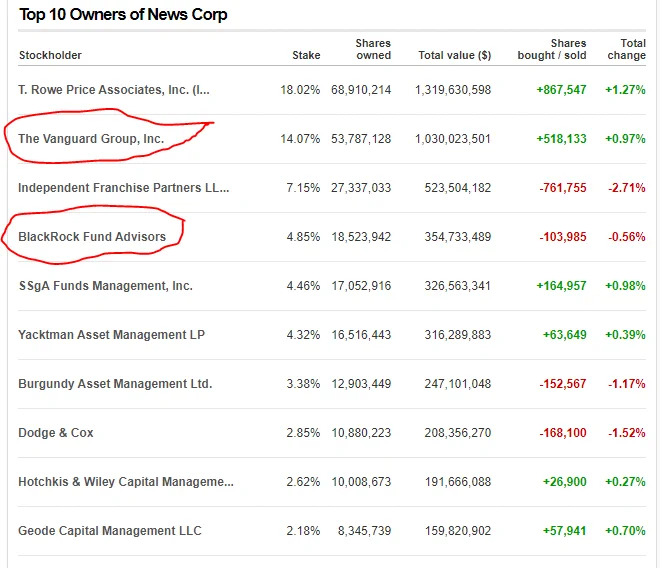Open SSgA Funds Management, Inc. link
The width and height of the screenshot is (660, 568).
click(105, 286)
